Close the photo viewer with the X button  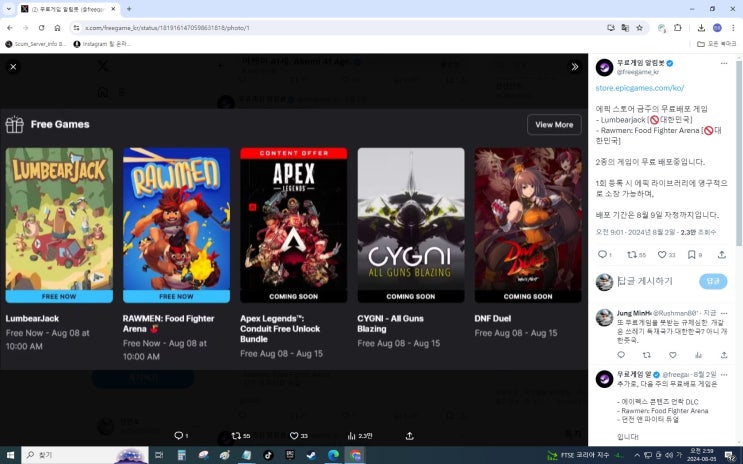[13, 67]
